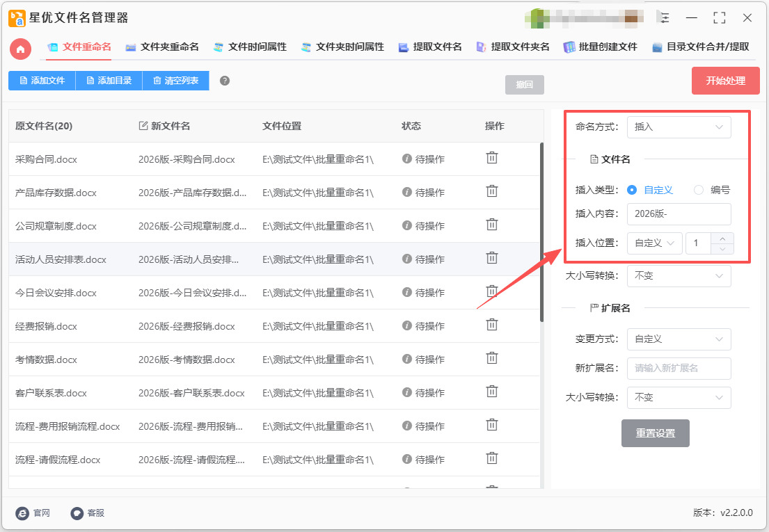
Task: Click 原文件名(20) column header
Action: [x=44, y=126]
